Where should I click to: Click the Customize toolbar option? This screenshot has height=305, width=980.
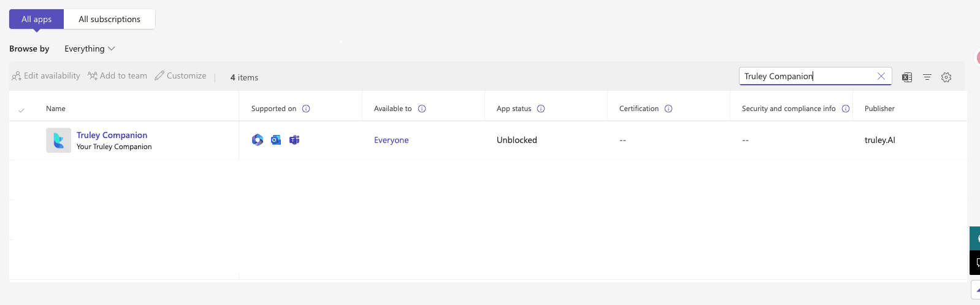(x=180, y=76)
